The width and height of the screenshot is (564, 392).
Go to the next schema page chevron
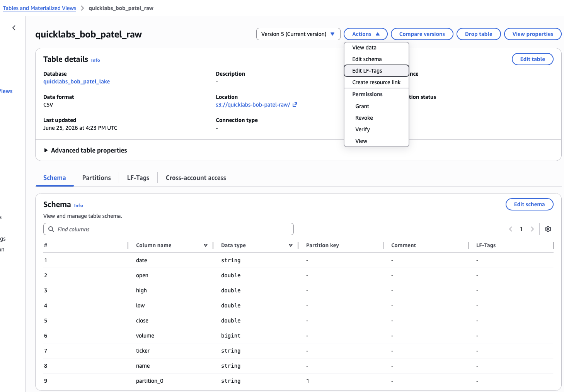[x=532, y=229]
